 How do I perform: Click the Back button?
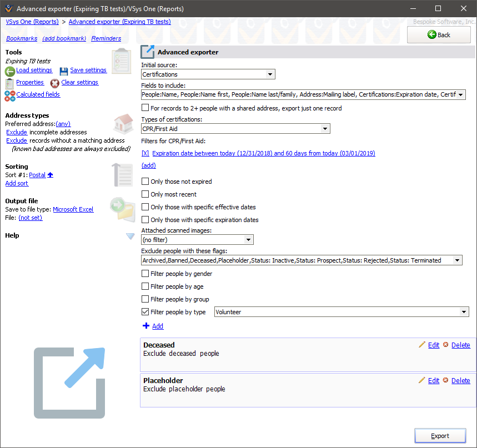coord(438,34)
